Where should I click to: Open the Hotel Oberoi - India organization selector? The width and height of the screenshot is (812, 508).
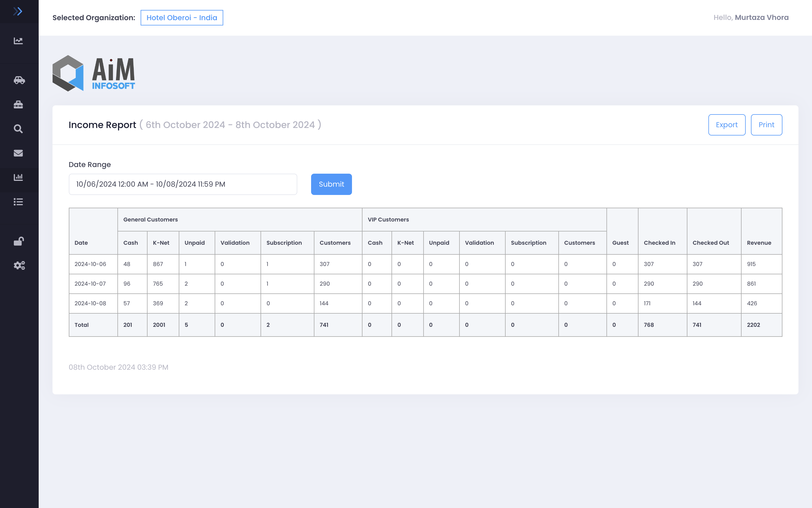[182, 17]
